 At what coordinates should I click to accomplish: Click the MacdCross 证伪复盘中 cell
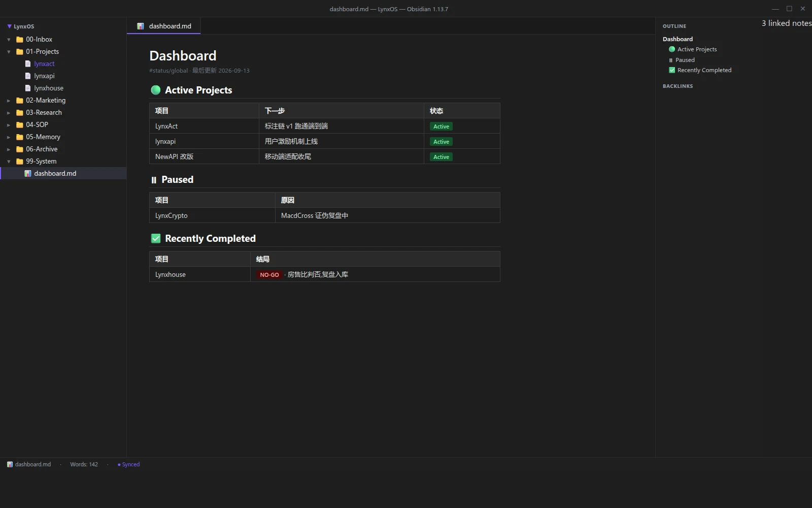[x=388, y=215]
